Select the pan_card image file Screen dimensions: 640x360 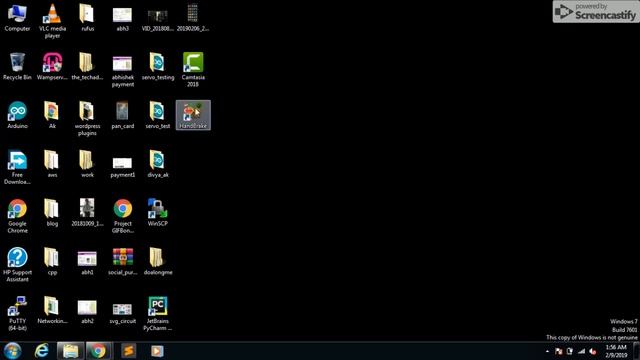point(122,115)
